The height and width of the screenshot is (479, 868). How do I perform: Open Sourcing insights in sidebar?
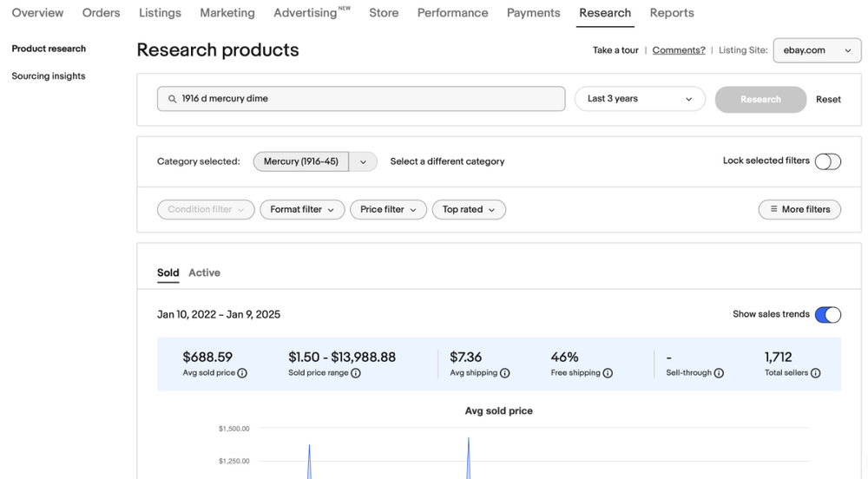pos(49,76)
